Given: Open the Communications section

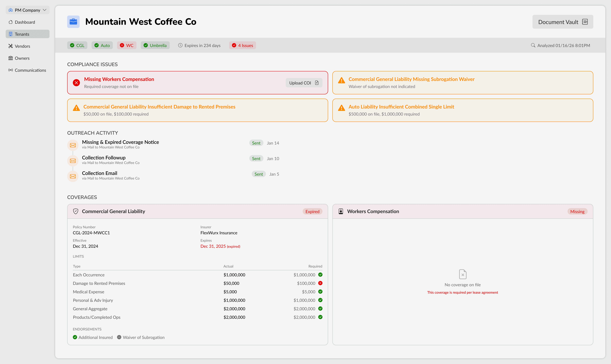Looking at the screenshot, I should 30,70.
